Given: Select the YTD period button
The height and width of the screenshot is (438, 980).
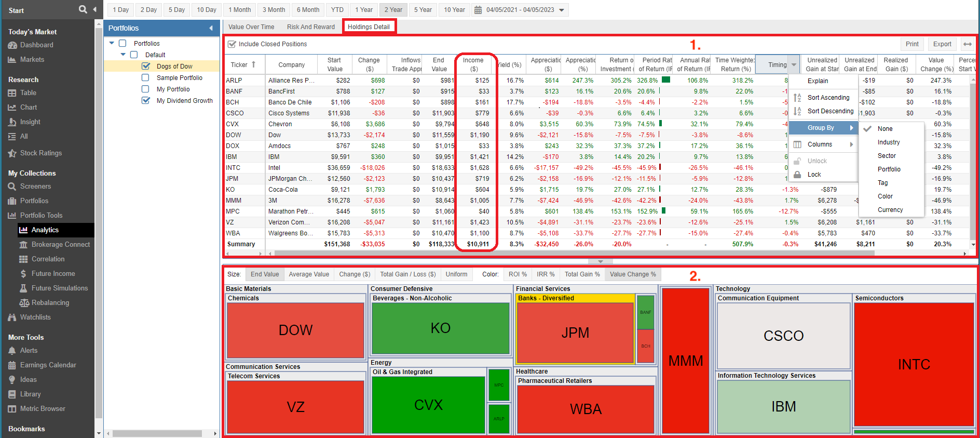Looking at the screenshot, I should click(337, 10).
